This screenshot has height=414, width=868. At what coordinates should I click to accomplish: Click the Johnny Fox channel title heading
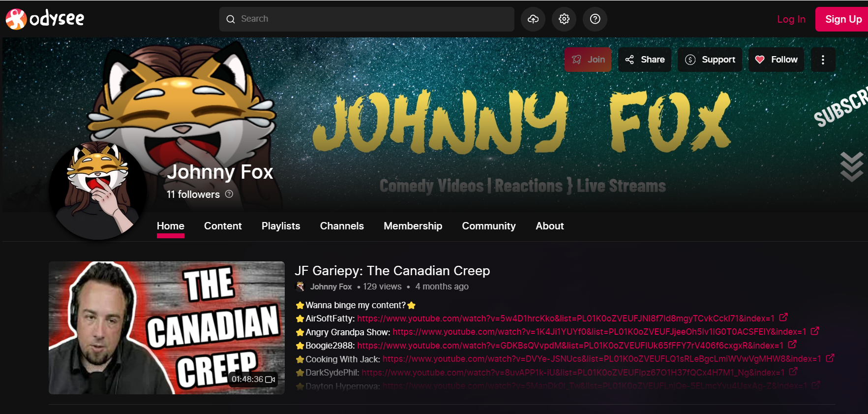click(220, 172)
